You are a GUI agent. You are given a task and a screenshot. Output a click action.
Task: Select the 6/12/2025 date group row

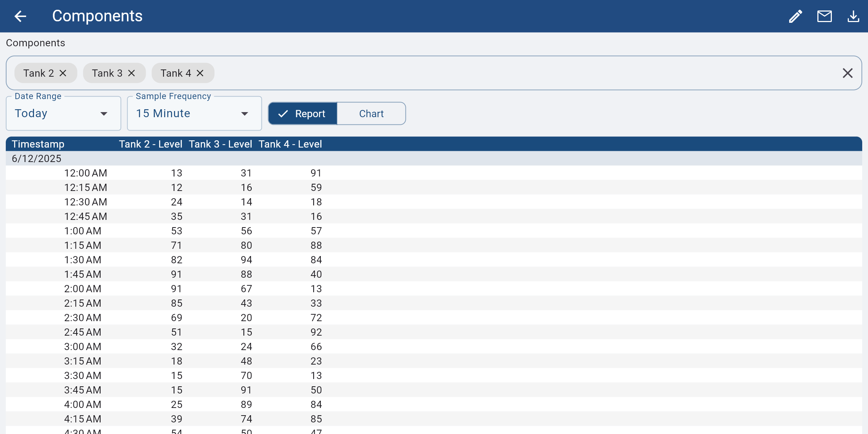[434, 158]
